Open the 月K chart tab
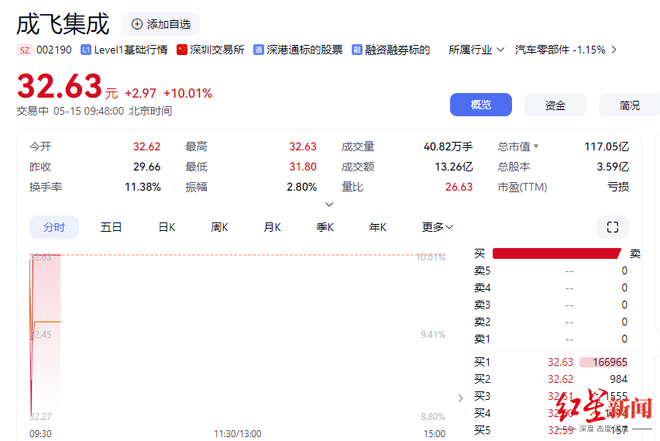 tap(272, 227)
